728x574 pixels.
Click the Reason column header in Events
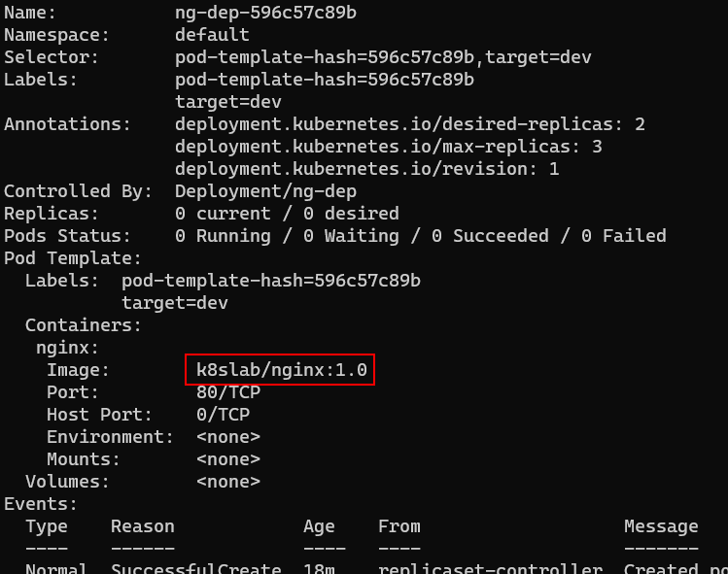pyautogui.click(x=142, y=526)
